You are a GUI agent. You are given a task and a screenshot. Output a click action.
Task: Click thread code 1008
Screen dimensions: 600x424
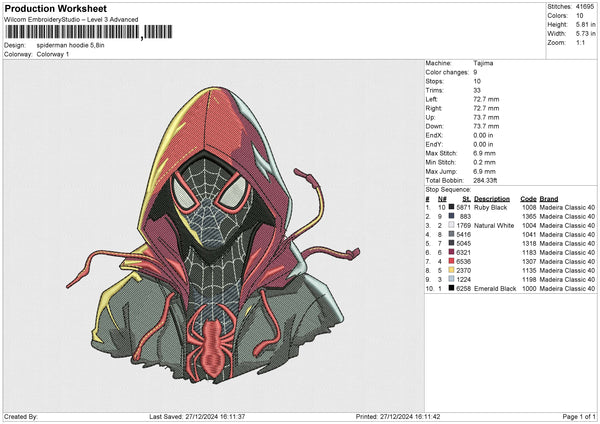pyautogui.click(x=529, y=207)
